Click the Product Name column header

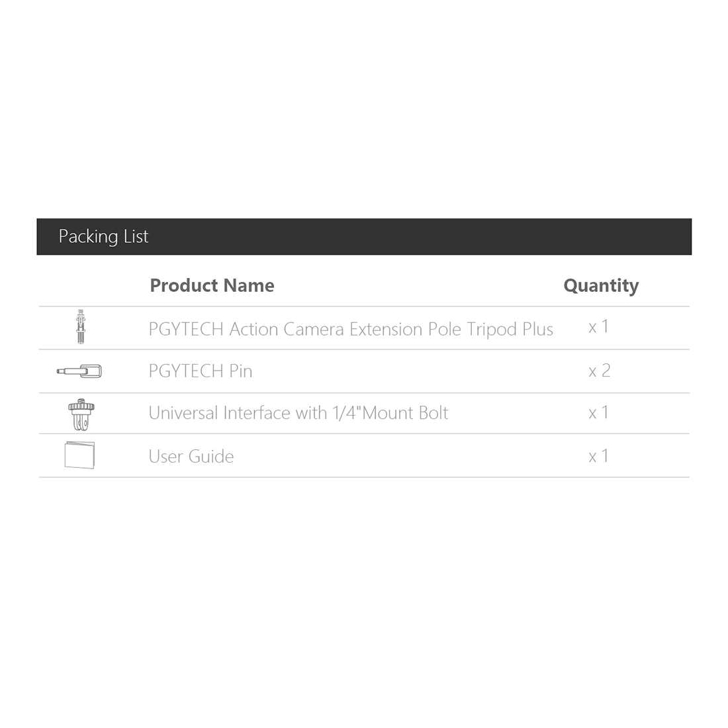[x=212, y=285]
